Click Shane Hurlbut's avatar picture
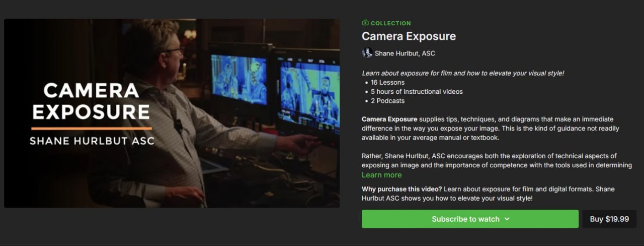Screen dimensions: 644x246 [367, 53]
